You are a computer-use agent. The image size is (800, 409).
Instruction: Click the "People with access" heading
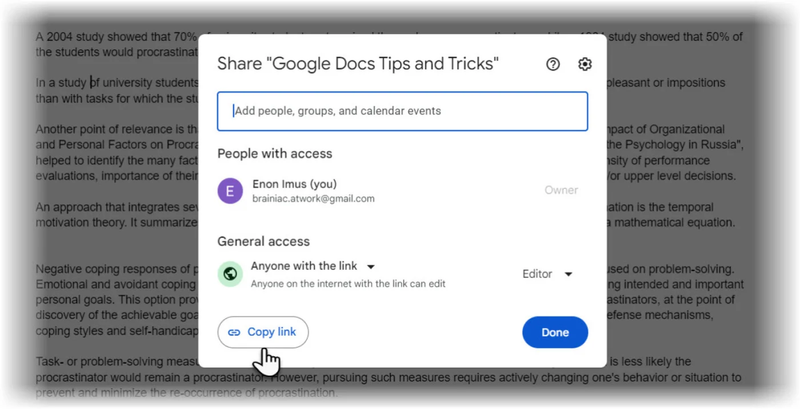pyautogui.click(x=274, y=154)
